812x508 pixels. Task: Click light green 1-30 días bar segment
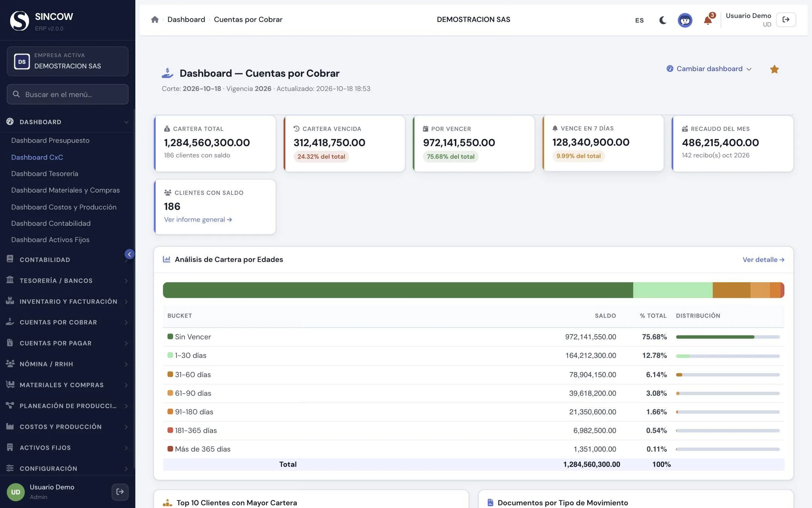tap(673, 290)
